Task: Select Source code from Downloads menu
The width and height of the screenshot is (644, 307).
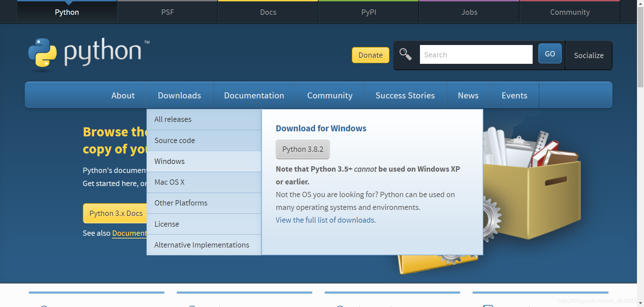Action: (204, 140)
